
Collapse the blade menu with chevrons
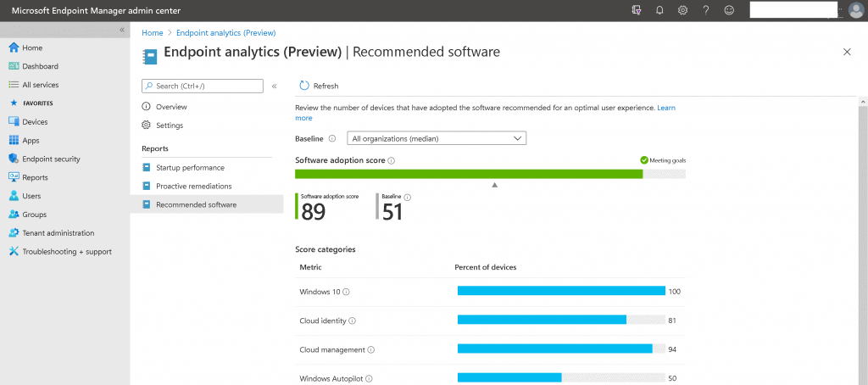274,86
